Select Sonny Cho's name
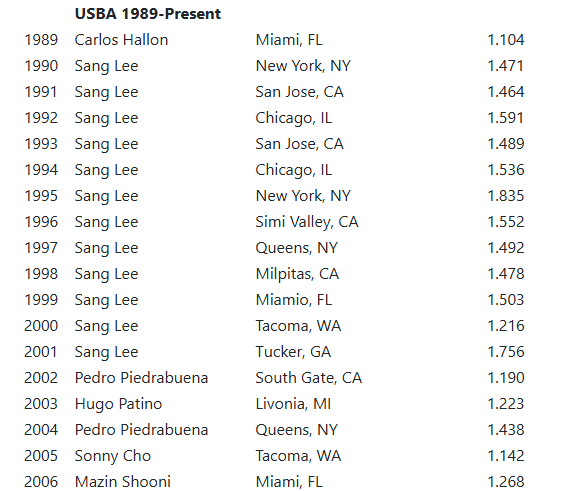Screen dimensions: 572x491 click(x=113, y=456)
